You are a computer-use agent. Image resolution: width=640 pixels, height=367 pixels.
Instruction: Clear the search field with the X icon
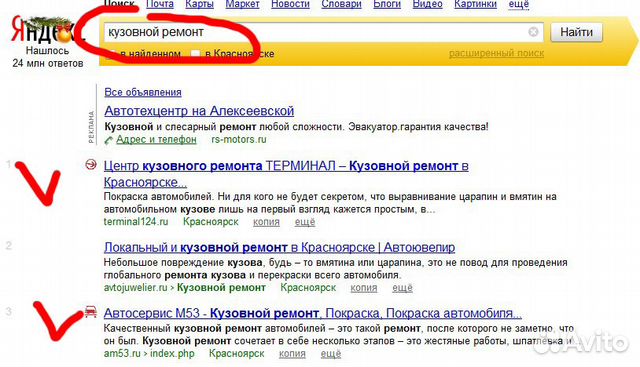[533, 32]
